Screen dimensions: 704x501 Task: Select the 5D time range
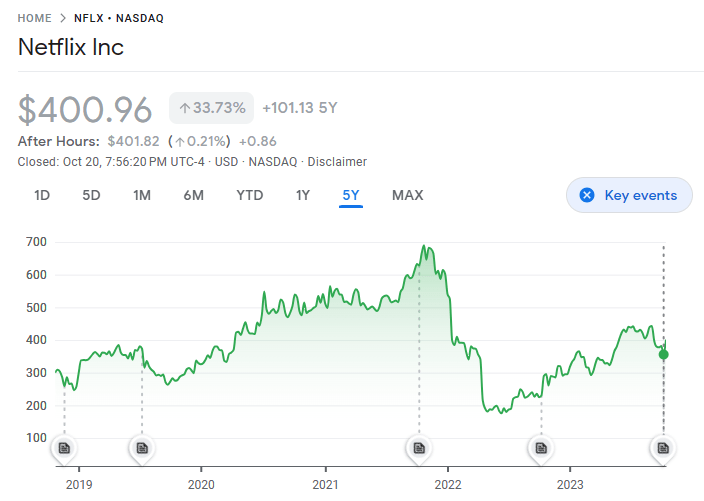(x=91, y=195)
